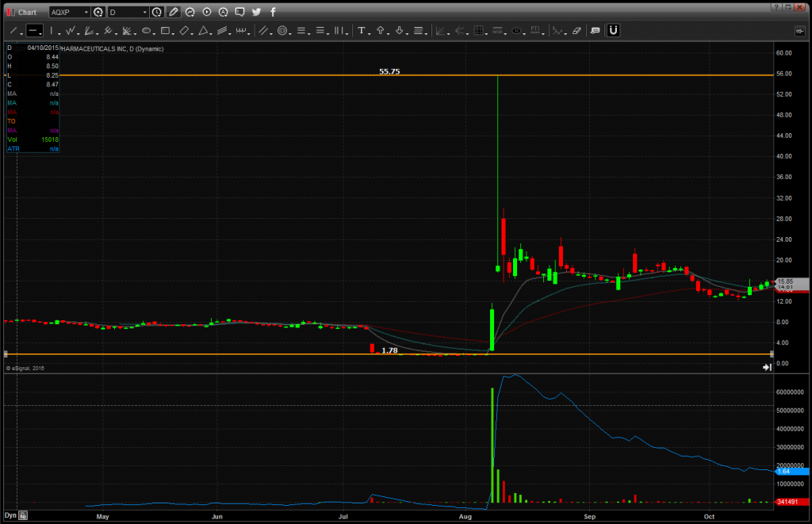Open the D interval dropdown
Viewport: 812px width, 524px height.
[145, 13]
